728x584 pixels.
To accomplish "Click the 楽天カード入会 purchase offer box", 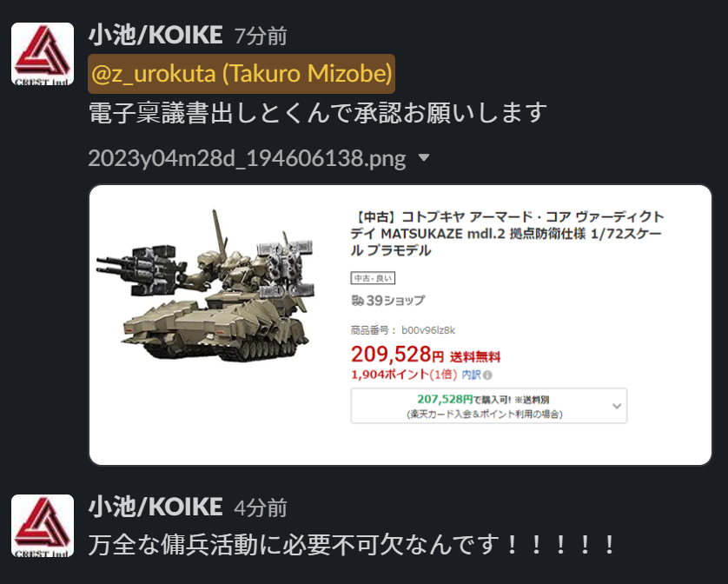I will point(489,406).
